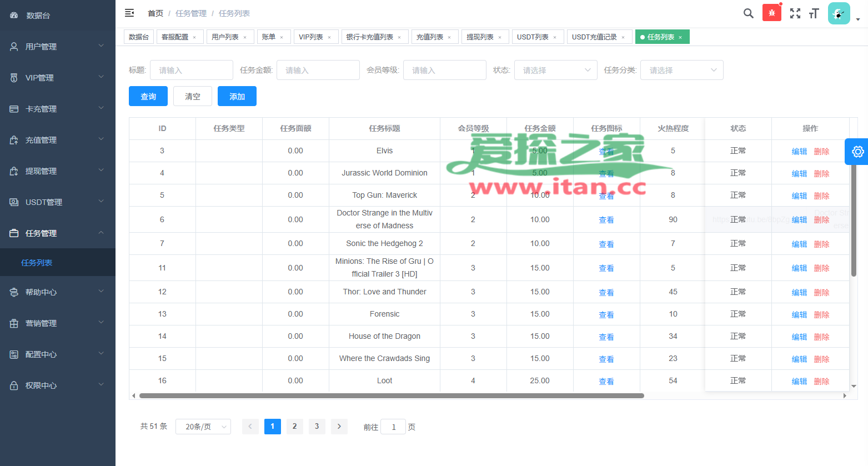Click the user avatar in header
Image resolution: width=868 pixels, height=466 pixels.
point(839,13)
